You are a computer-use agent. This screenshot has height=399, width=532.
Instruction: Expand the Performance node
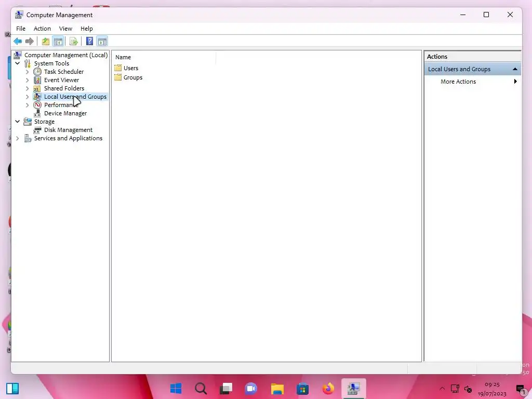[x=28, y=105]
